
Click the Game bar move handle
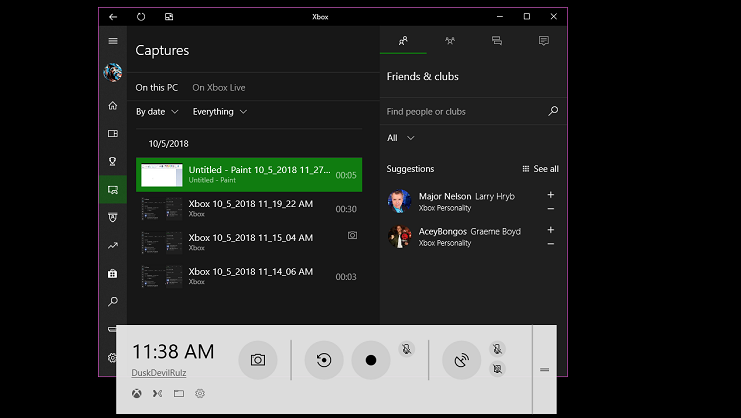(544, 369)
